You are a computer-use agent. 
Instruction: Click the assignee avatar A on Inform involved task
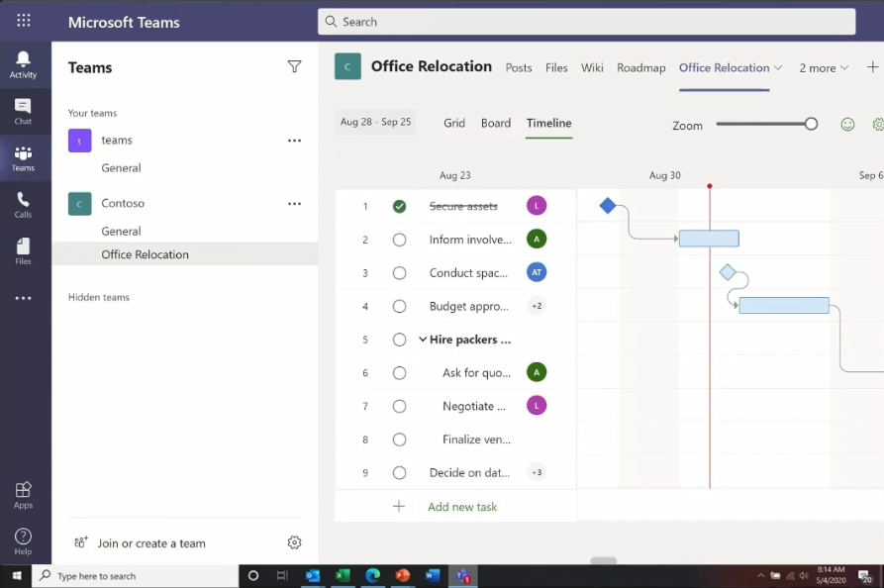pyautogui.click(x=537, y=239)
